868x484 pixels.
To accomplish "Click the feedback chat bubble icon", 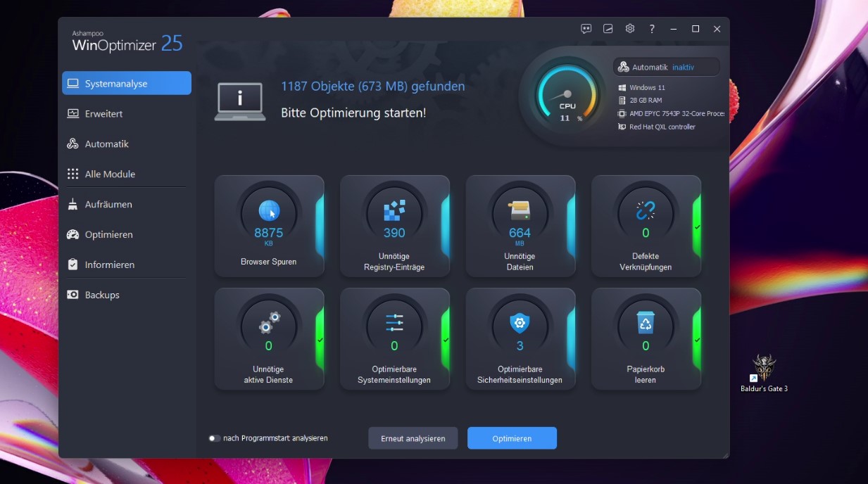I will pos(586,29).
